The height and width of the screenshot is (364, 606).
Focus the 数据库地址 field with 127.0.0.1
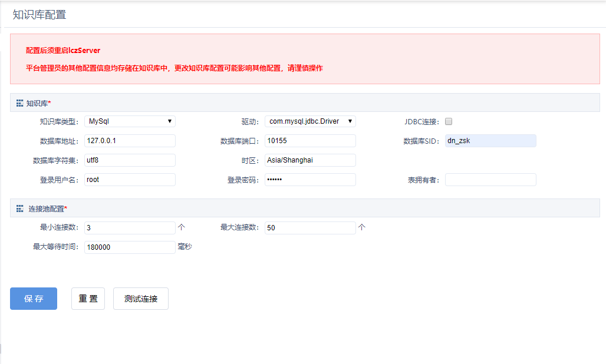130,141
